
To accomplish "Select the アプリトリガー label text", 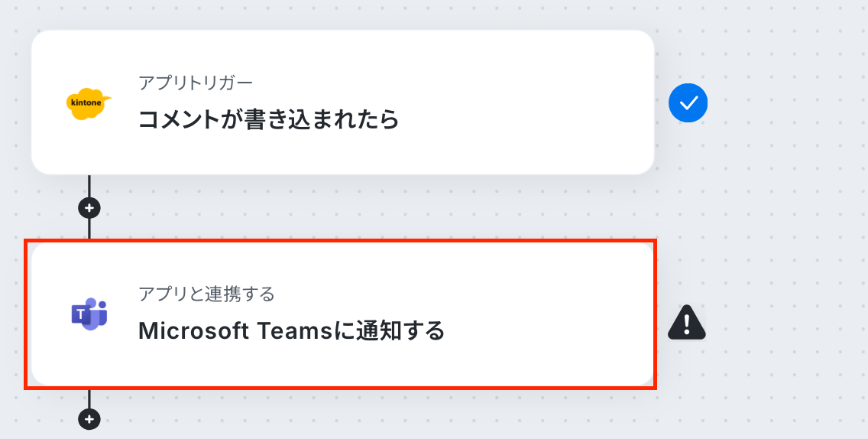I will click(196, 83).
